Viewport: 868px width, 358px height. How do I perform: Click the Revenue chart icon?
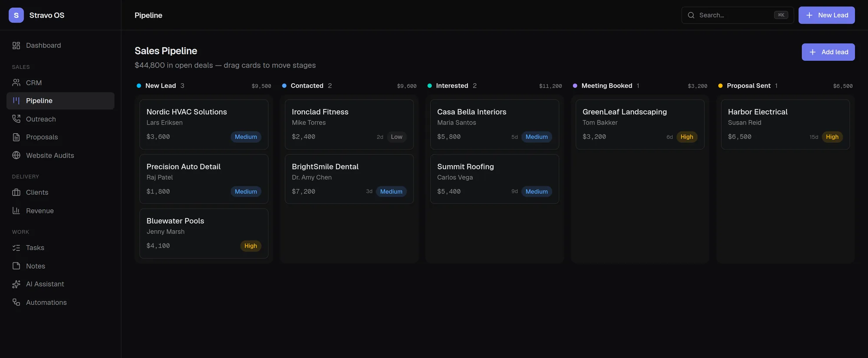click(x=16, y=210)
